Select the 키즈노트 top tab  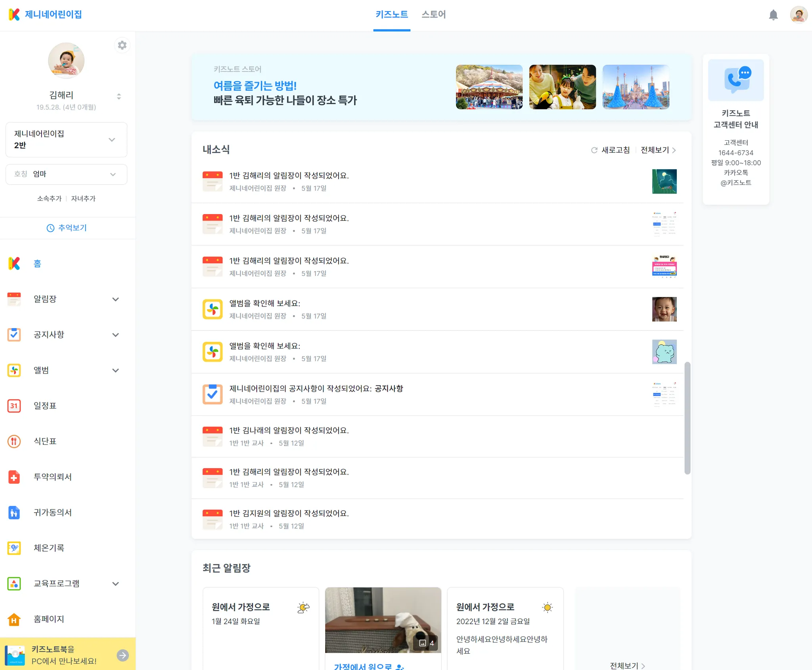click(x=391, y=15)
